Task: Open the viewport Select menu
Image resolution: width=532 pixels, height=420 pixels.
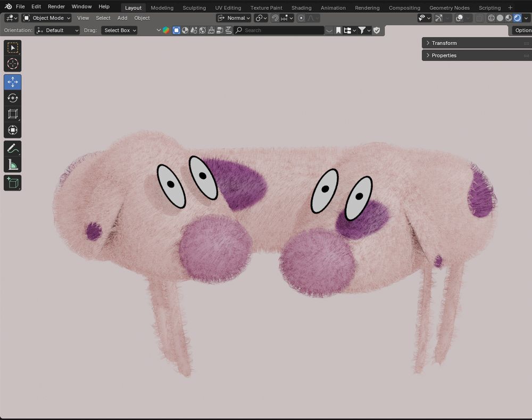Action: 103,18
